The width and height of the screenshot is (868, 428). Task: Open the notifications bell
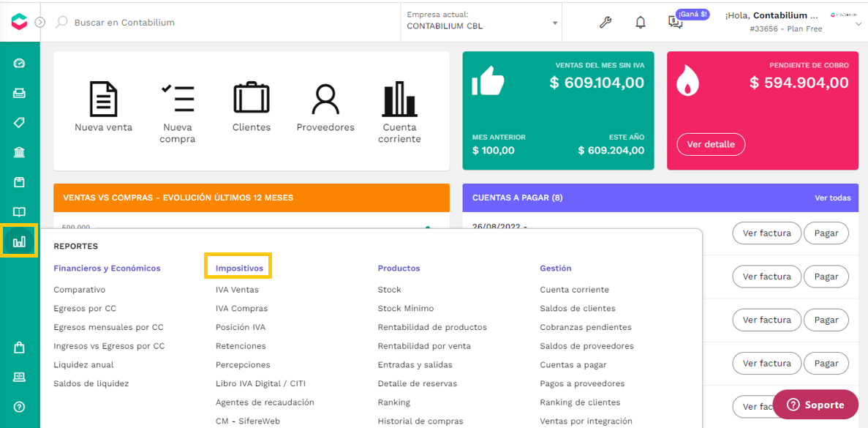coord(641,22)
